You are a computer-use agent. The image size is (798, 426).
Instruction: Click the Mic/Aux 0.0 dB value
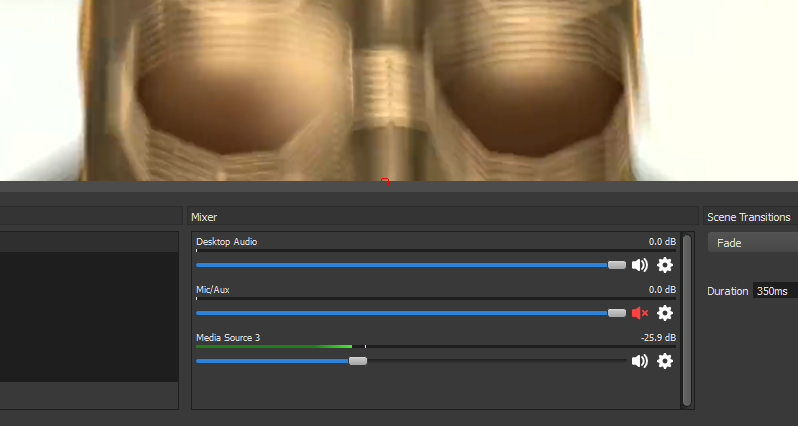click(662, 290)
